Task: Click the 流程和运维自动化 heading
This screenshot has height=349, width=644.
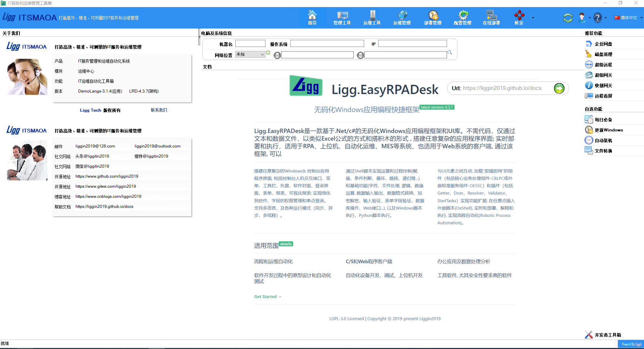Action: [x=274, y=261]
